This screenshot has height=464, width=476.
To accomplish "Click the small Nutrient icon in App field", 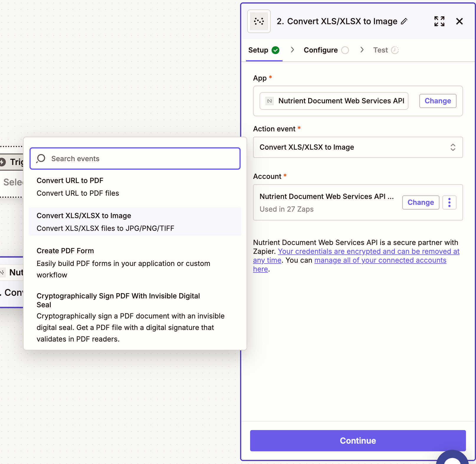I will point(270,101).
